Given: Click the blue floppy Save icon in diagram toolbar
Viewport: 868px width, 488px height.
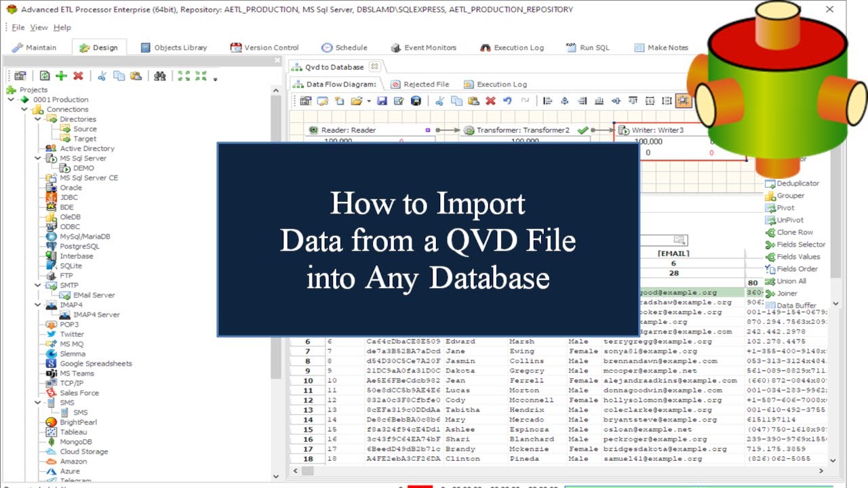Looking at the screenshot, I should (x=382, y=101).
